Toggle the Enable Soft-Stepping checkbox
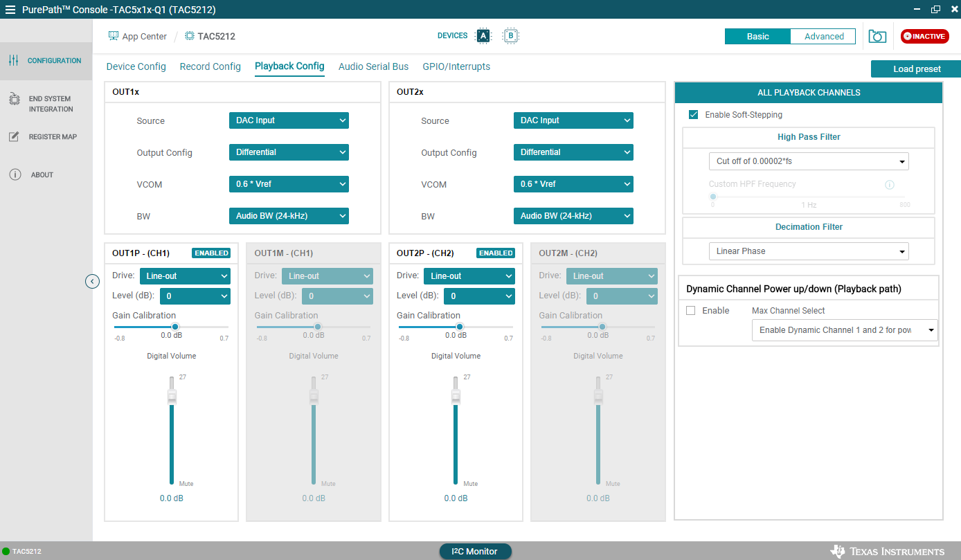Image resolution: width=961 pixels, height=560 pixels. tap(693, 115)
